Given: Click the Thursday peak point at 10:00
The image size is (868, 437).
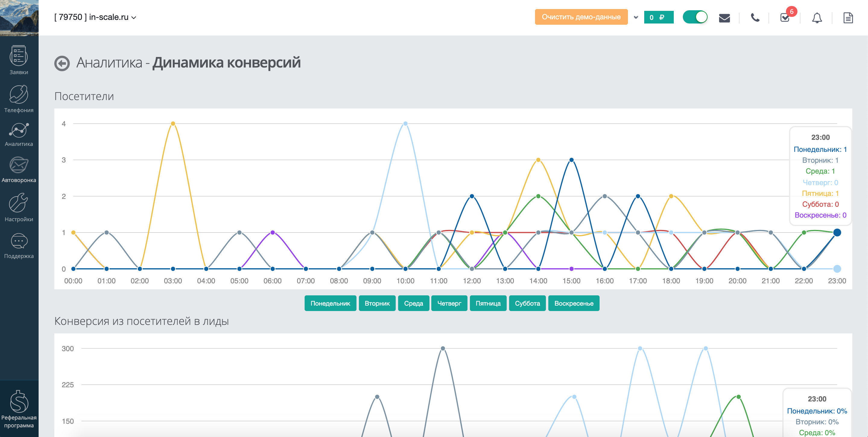Looking at the screenshot, I should (x=405, y=124).
